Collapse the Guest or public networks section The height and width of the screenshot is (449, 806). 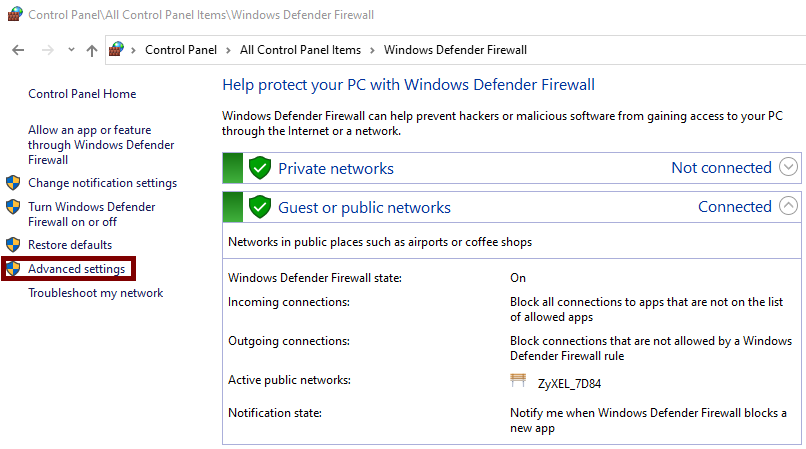[788, 207]
